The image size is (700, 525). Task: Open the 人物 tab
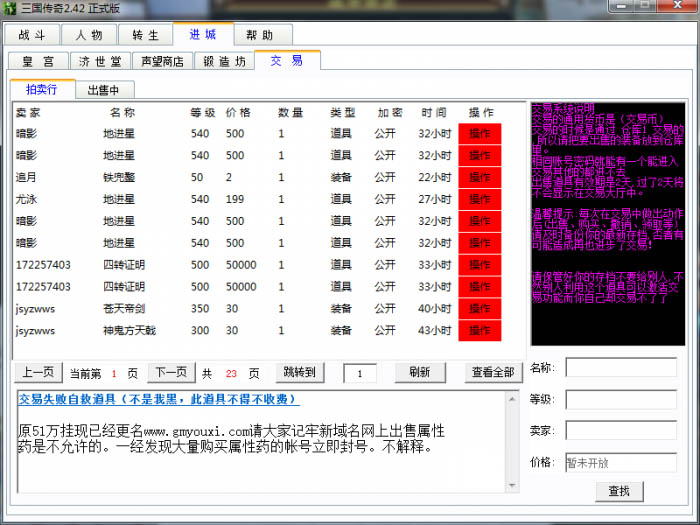point(88,35)
